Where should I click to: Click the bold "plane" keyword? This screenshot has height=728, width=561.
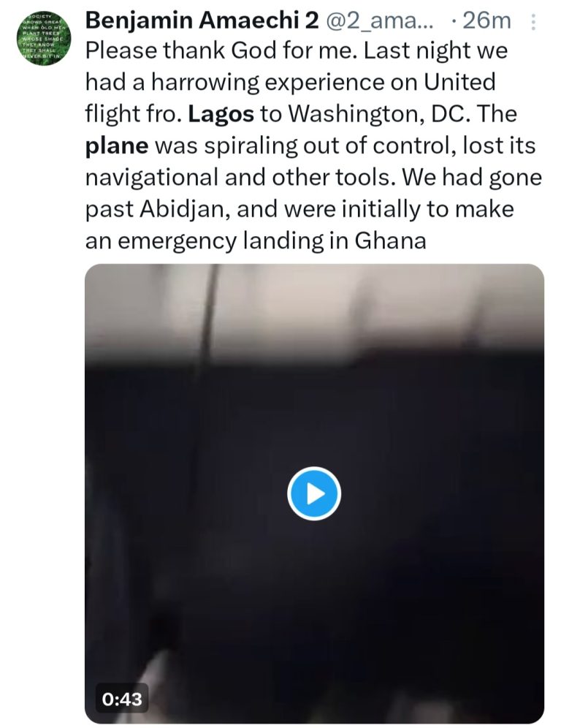click(117, 145)
